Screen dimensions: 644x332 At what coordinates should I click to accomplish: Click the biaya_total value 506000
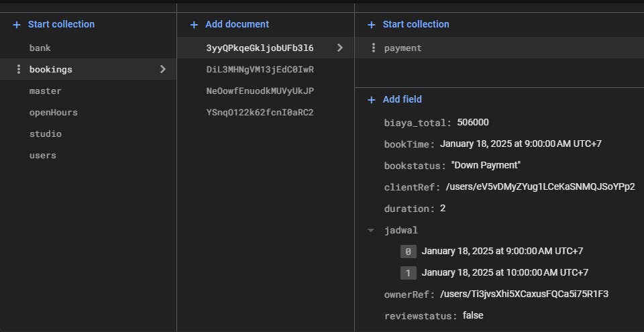click(x=473, y=123)
